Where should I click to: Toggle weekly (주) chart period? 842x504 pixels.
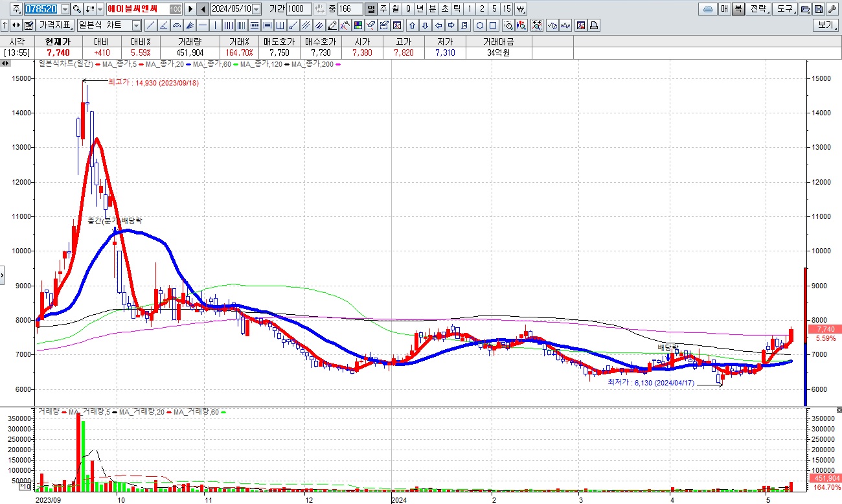[x=383, y=9]
